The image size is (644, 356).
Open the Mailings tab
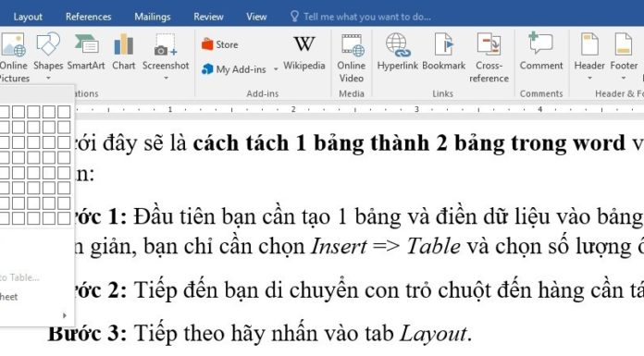[153, 17]
